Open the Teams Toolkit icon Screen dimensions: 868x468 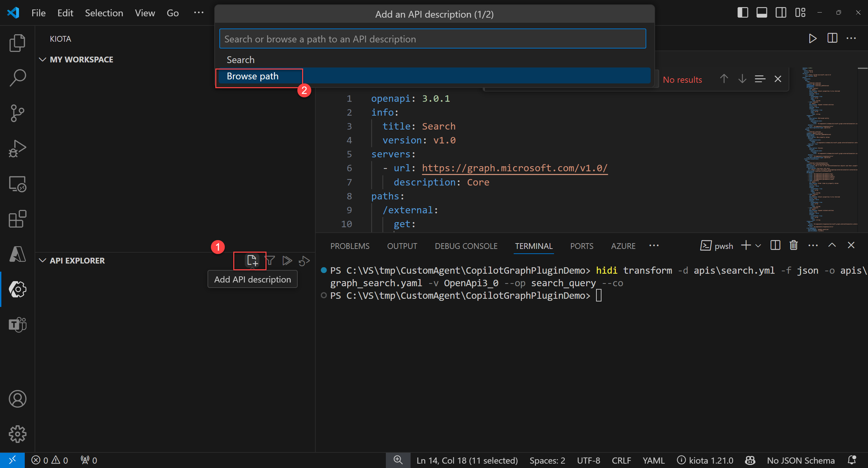(x=17, y=325)
